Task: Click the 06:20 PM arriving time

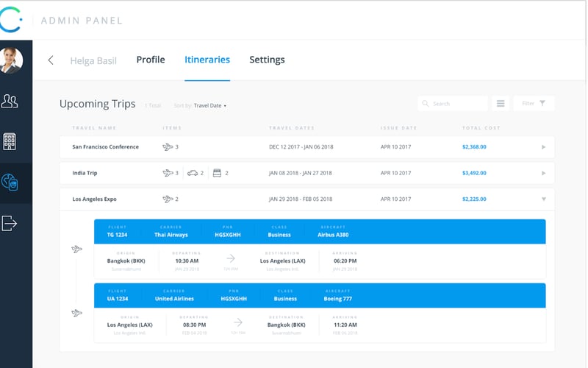Action: click(345, 261)
